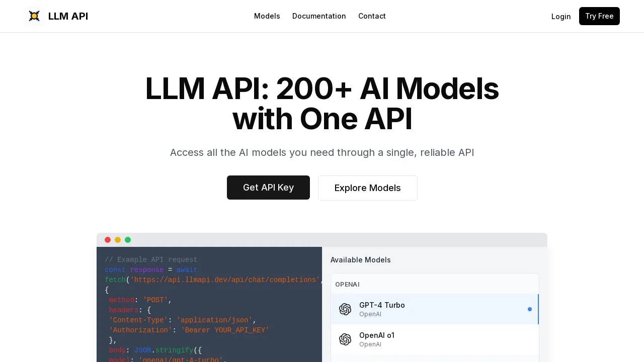Image resolution: width=644 pixels, height=362 pixels.
Task: Click the OpenAI icon beside OpenAI o1
Action: 345,339
